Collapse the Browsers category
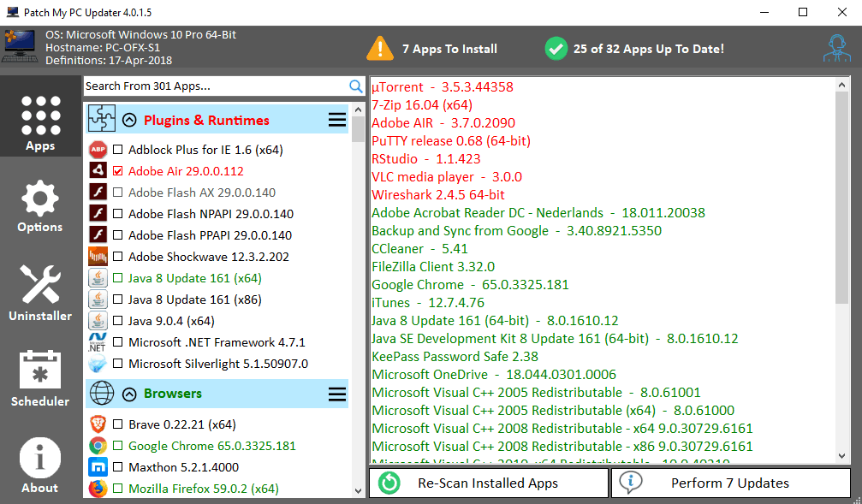 tap(129, 394)
